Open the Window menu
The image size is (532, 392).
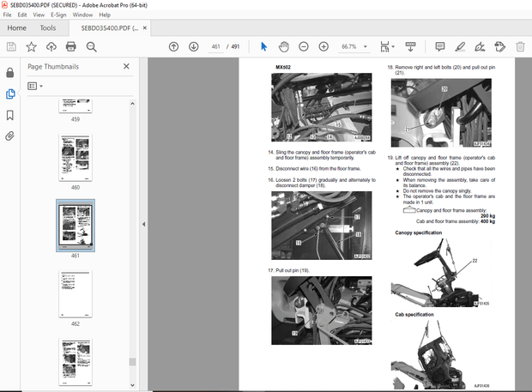tap(82, 15)
